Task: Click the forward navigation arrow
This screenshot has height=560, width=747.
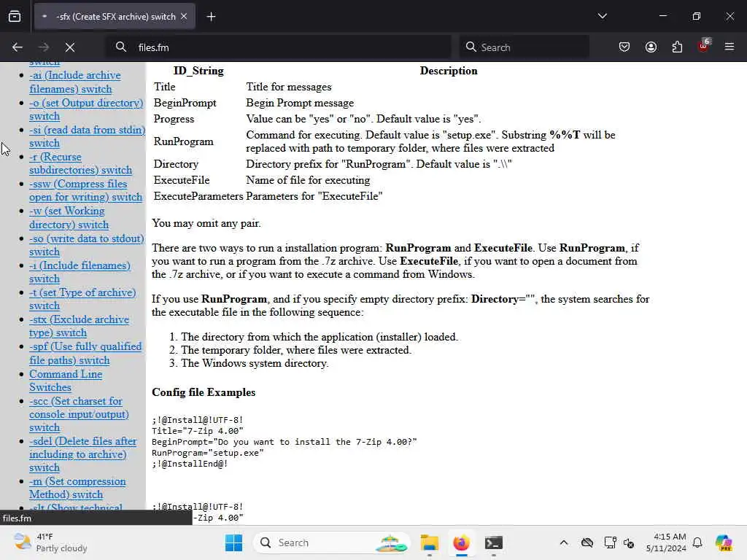Action: pyautogui.click(x=44, y=47)
